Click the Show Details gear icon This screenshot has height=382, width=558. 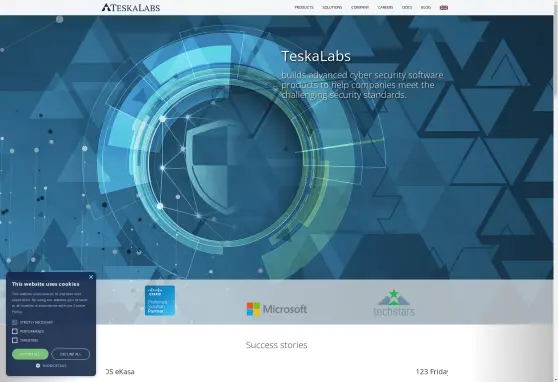[38, 366]
